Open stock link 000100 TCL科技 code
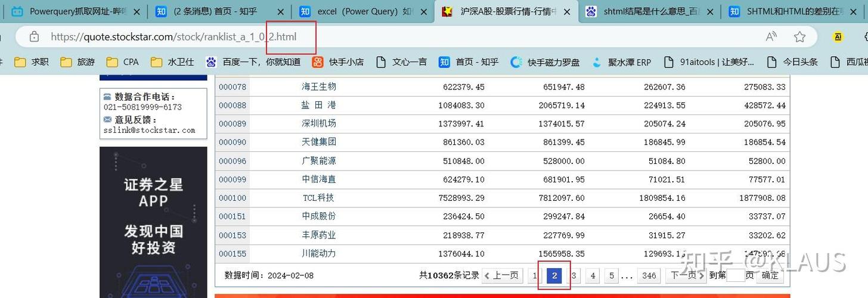 click(x=232, y=198)
